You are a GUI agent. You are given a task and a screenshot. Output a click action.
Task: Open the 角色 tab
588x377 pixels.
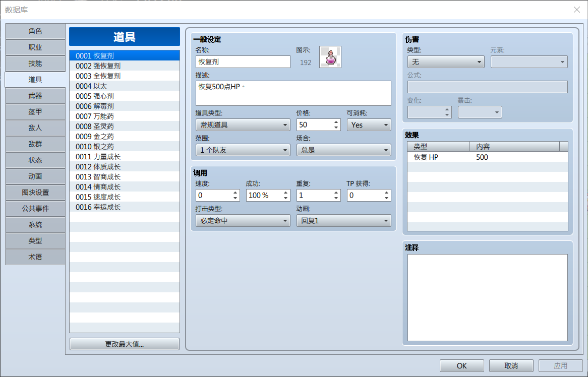(x=35, y=31)
